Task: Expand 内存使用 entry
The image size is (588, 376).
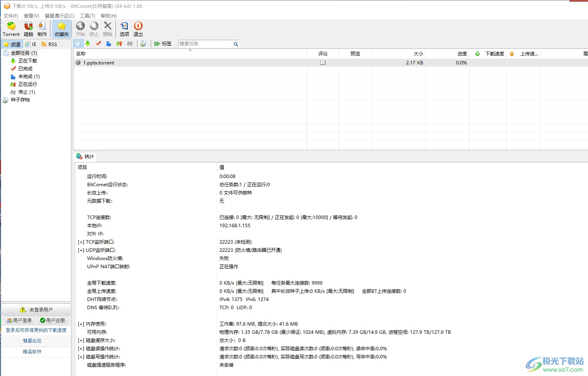Action: pyautogui.click(x=81, y=324)
